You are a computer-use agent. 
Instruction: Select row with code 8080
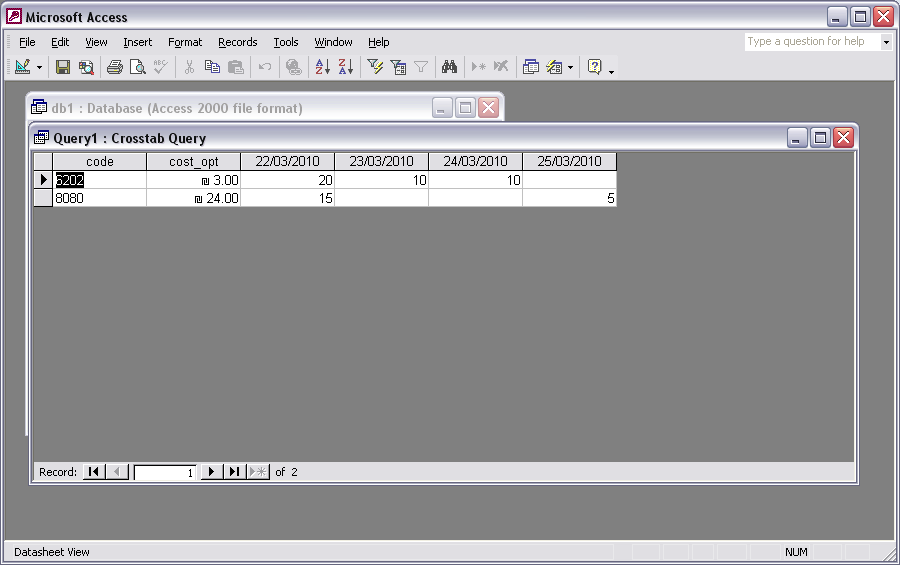(x=42, y=198)
